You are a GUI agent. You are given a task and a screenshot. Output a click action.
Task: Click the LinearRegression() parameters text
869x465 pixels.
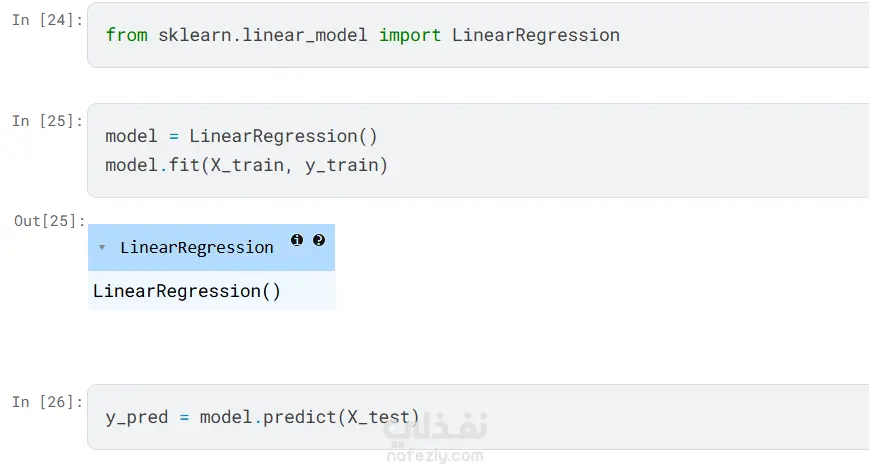[x=187, y=291]
